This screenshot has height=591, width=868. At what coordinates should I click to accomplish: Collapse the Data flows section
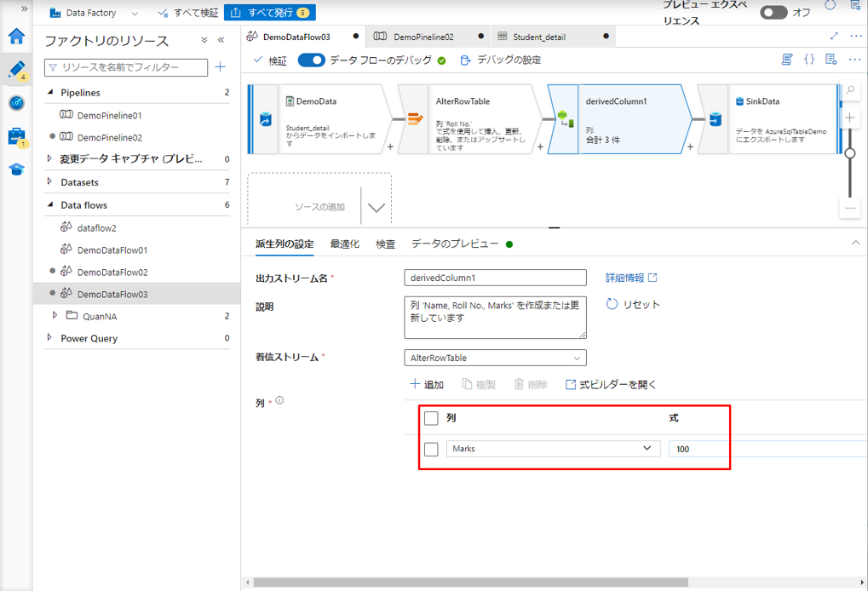(50, 204)
